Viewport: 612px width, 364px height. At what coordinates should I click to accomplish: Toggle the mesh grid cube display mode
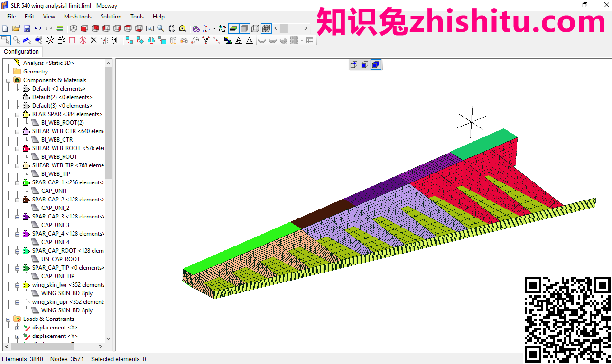coord(266,28)
